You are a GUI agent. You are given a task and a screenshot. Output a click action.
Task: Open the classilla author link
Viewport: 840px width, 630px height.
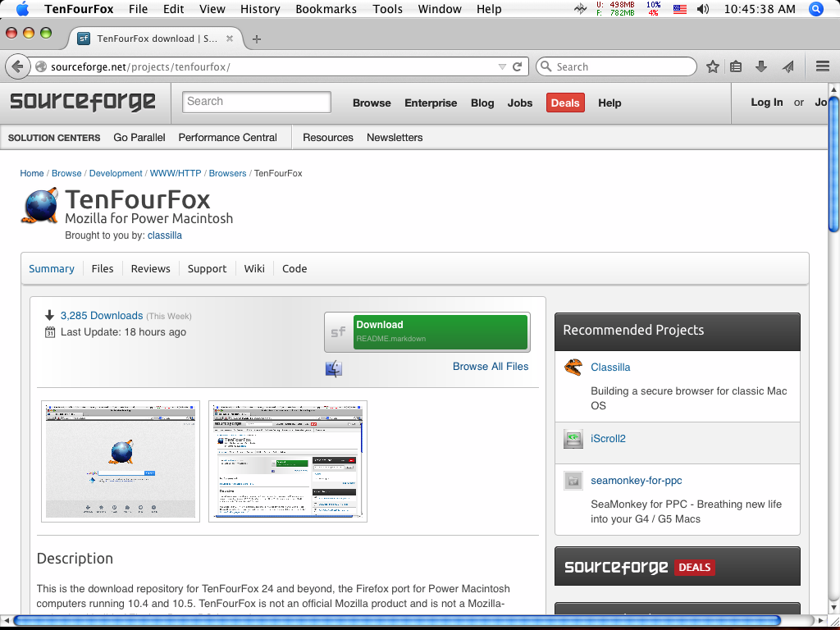click(x=164, y=235)
